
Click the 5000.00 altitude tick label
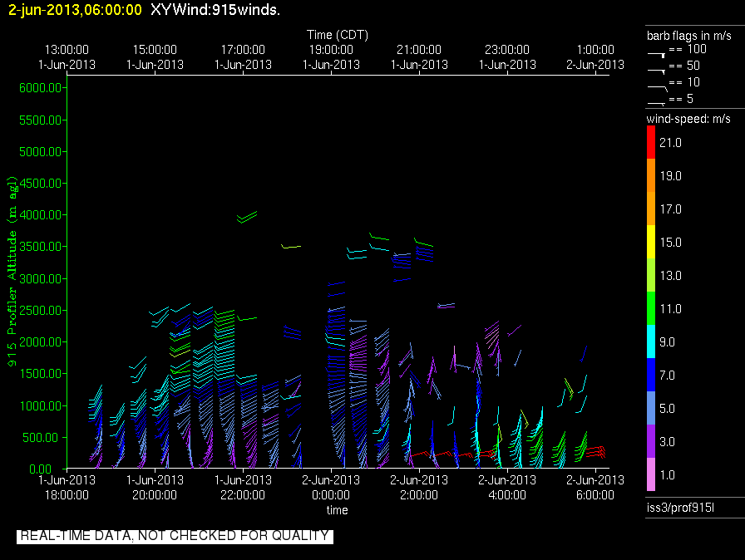click(x=41, y=152)
